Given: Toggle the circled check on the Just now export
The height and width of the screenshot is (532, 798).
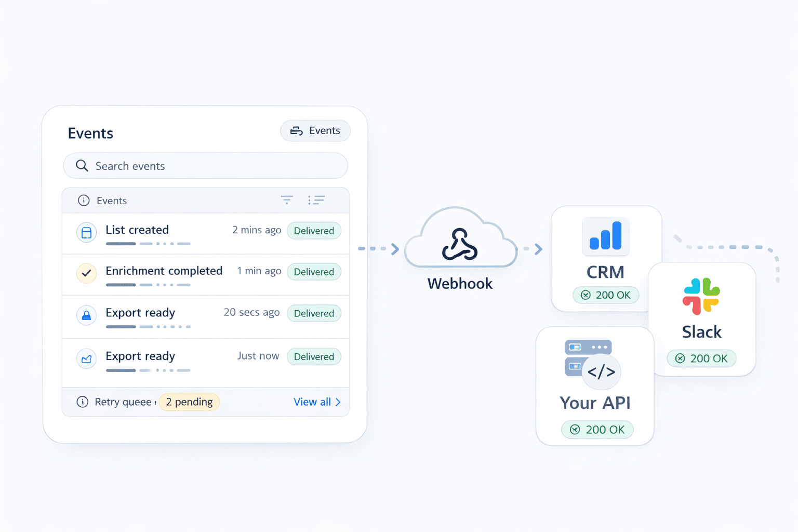Looking at the screenshot, I should 86,358.
